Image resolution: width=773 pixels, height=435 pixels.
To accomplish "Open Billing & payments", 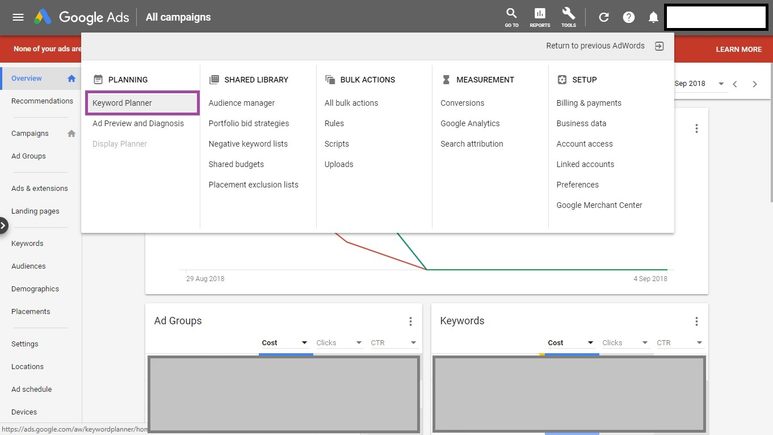I will [x=589, y=103].
